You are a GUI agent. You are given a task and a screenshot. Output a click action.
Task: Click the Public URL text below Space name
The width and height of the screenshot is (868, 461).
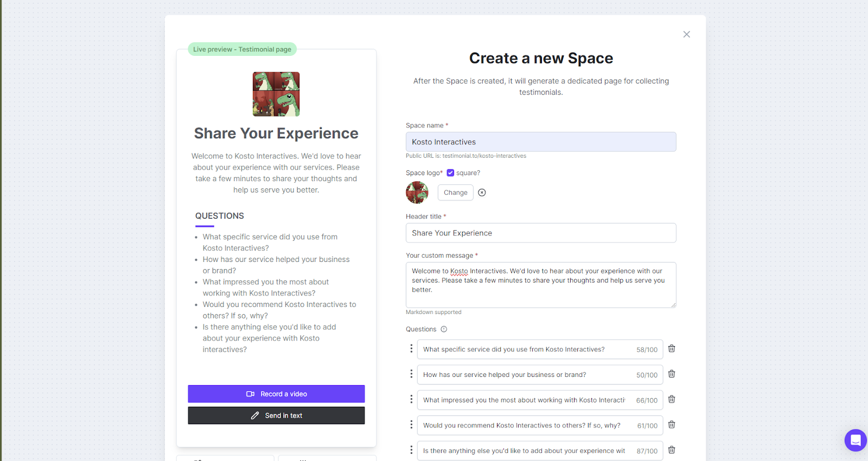466,156
